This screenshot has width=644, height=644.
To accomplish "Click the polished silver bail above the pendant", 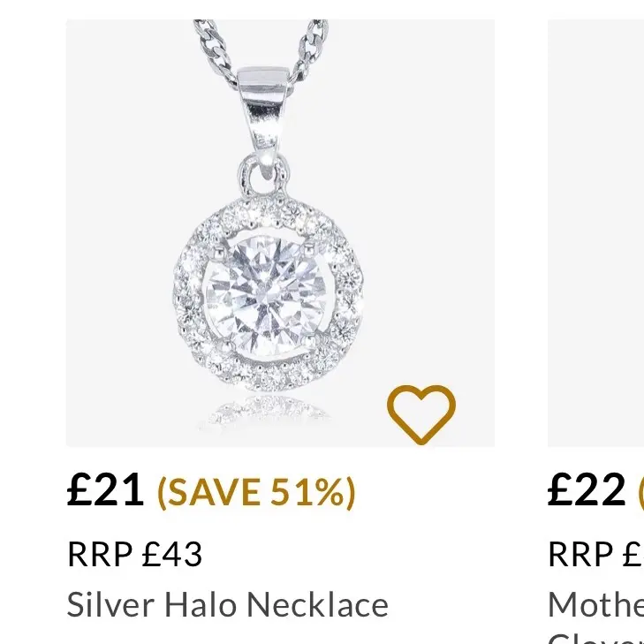I will (x=263, y=107).
